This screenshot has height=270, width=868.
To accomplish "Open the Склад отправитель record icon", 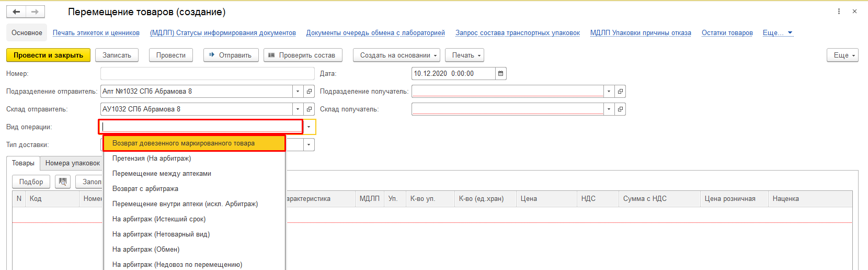I will pos(309,109).
